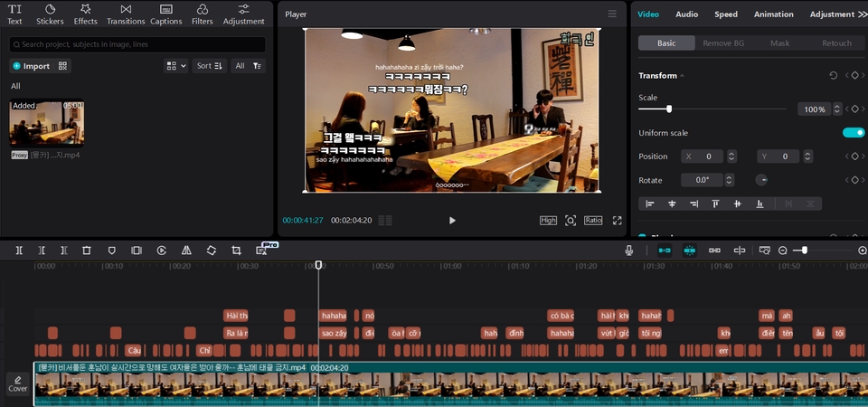Viewport: 868px width, 407px height.
Task: Click the High quality preview button
Action: [x=548, y=221]
